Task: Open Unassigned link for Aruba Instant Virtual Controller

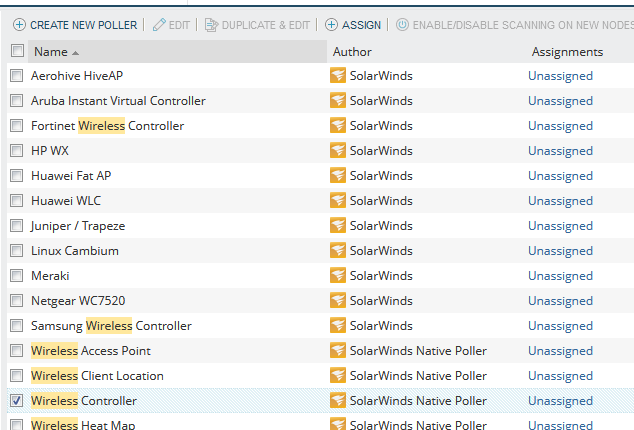Action: (560, 101)
